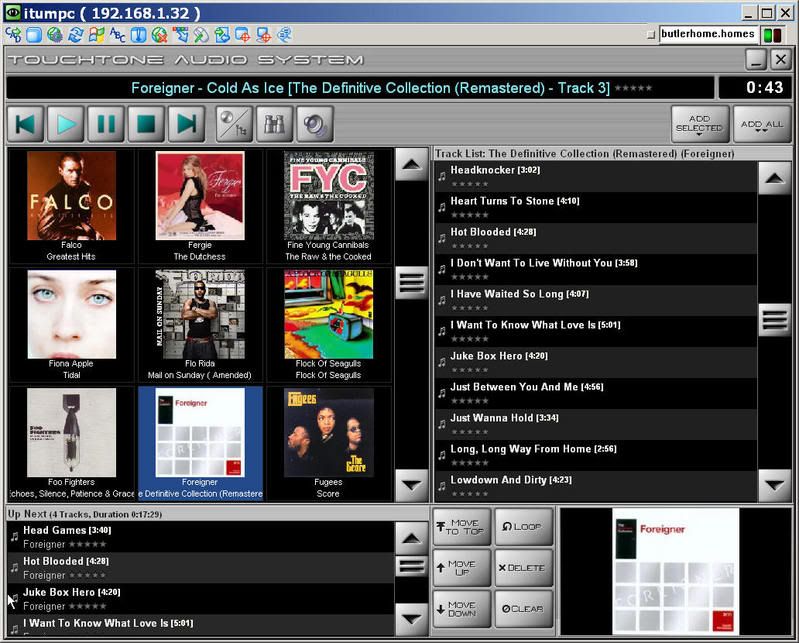799x643 pixels.
Task: Toggle VNC full-screen mode icon
Action: (x=34, y=34)
